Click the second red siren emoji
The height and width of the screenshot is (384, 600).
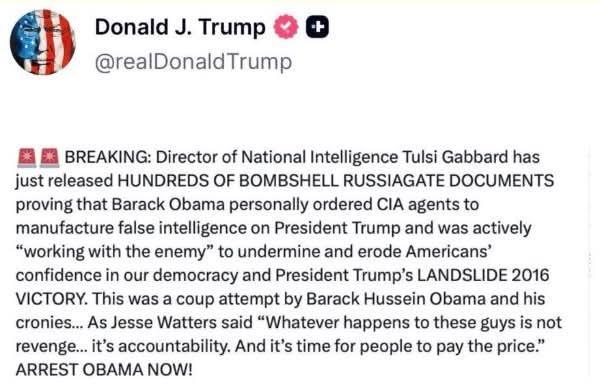pyautogui.click(x=50, y=158)
